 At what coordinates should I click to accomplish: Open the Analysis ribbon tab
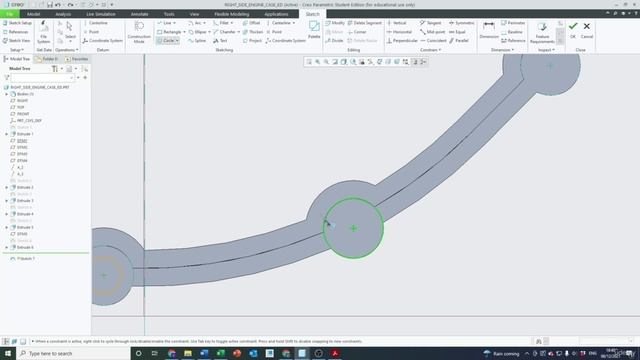(x=63, y=14)
